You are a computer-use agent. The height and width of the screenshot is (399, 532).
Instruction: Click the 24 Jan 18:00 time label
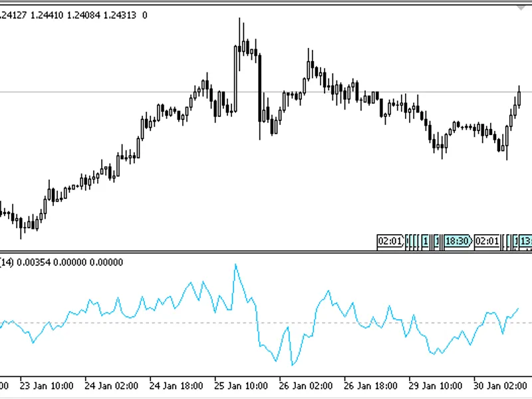click(x=176, y=386)
